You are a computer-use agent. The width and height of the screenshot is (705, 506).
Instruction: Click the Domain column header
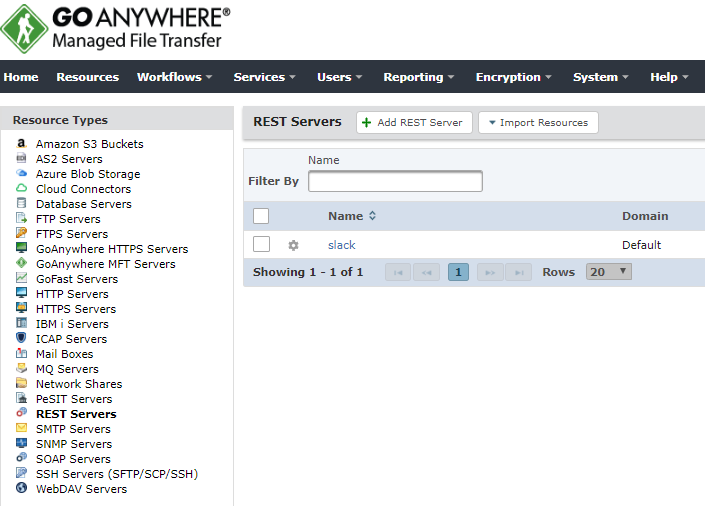[645, 216]
